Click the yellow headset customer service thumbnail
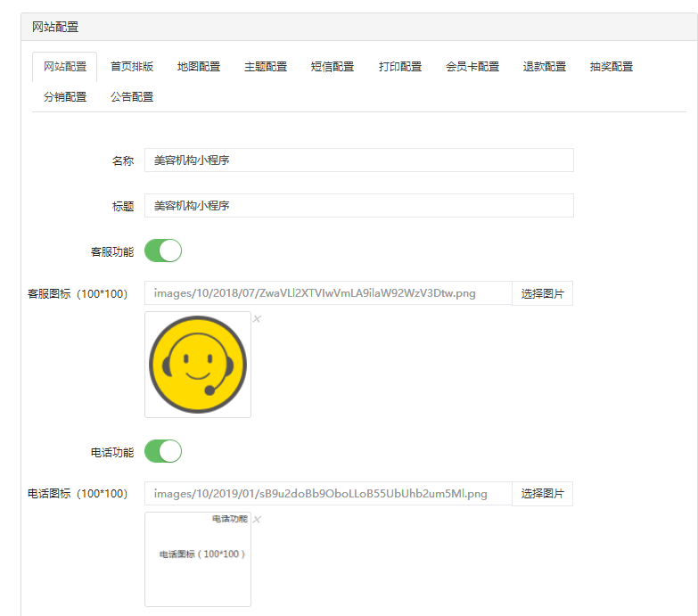This screenshot has width=698, height=616. tap(198, 365)
